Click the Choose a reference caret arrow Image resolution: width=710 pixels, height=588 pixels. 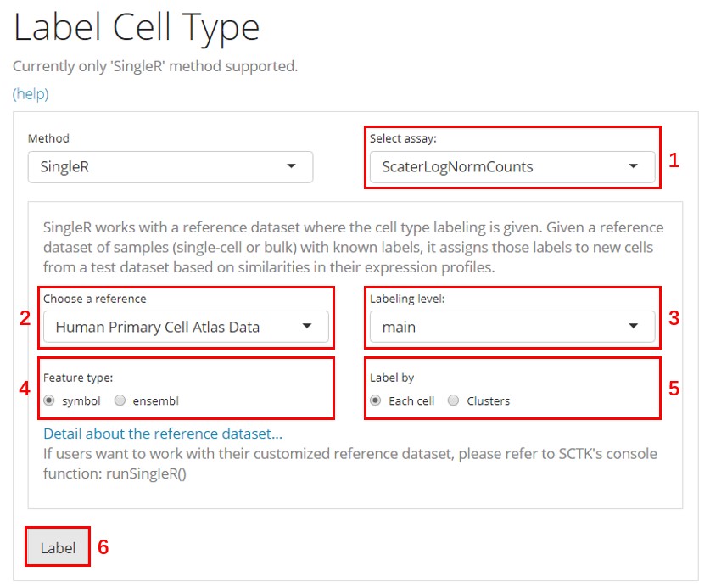coord(307,327)
